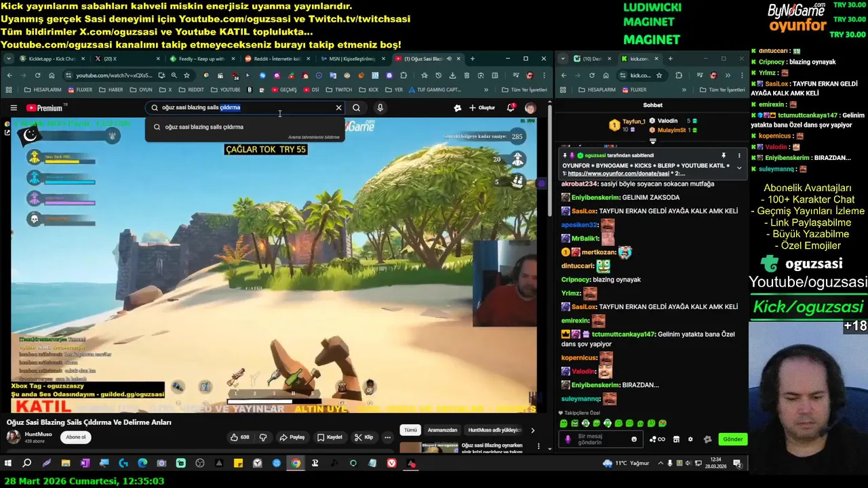Image resolution: width=868 pixels, height=488 pixels.
Task: Choose the search suggestion oğuz sasi blazing sails çıldırma
Action: [245, 127]
